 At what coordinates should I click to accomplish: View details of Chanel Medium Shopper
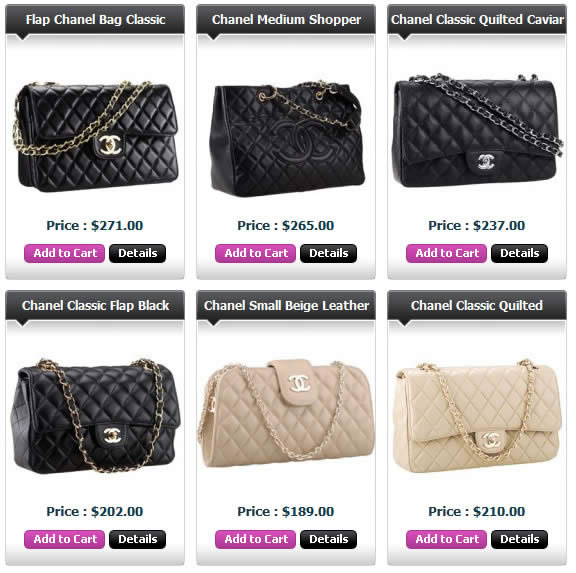pyautogui.click(x=328, y=253)
